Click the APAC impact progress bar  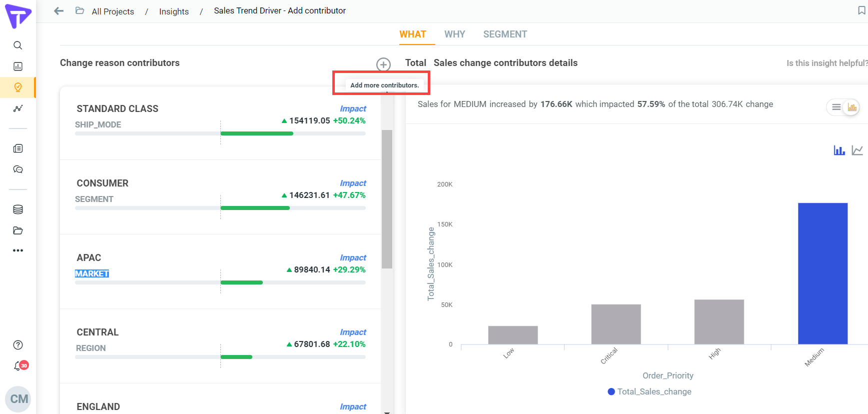(x=220, y=282)
